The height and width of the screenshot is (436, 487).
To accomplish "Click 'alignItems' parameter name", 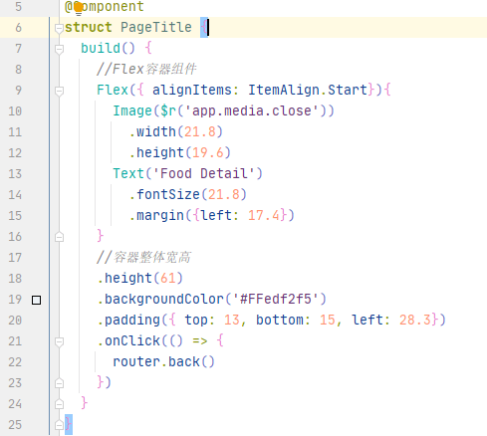I will pos(192,90).
